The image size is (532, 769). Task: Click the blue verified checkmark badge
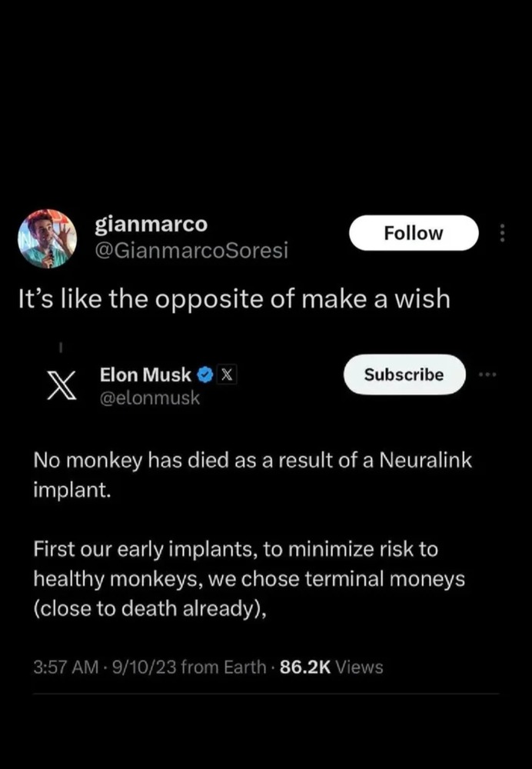coord(205,375)
